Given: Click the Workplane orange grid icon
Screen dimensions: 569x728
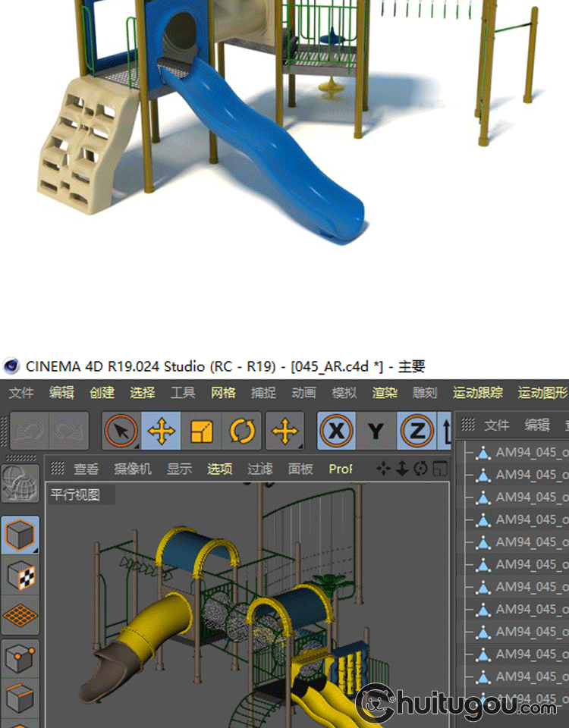Looking at the screenshot, I should (20, 617).
